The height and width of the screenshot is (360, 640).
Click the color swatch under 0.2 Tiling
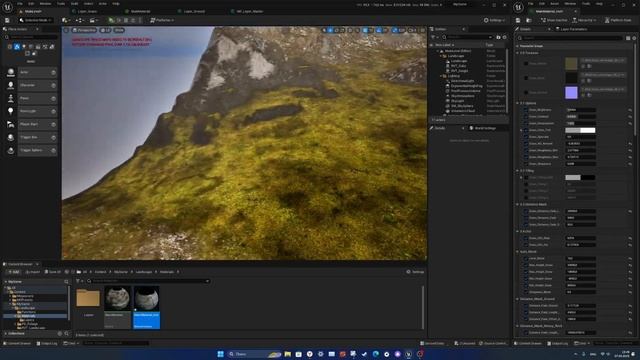point(580,178)
